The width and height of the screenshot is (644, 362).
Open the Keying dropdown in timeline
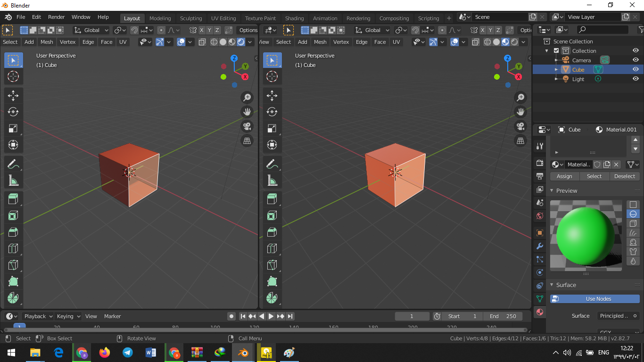pos(68,316)
